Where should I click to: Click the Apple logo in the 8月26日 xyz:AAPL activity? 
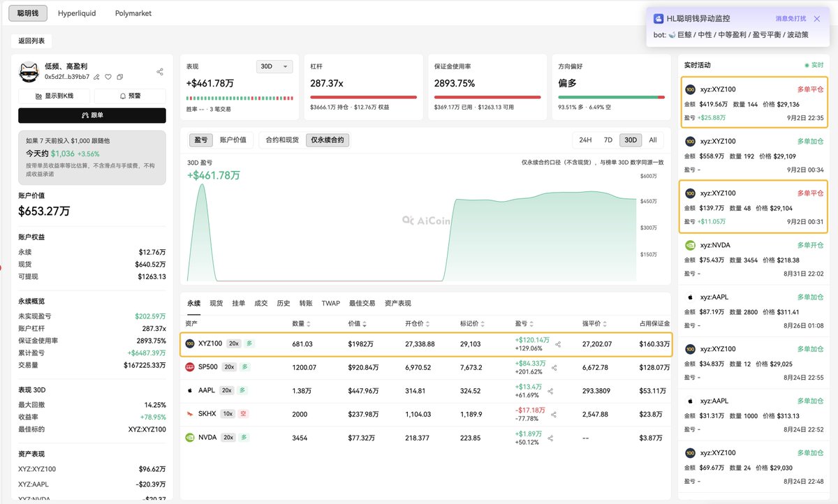(x=690, y=297)
